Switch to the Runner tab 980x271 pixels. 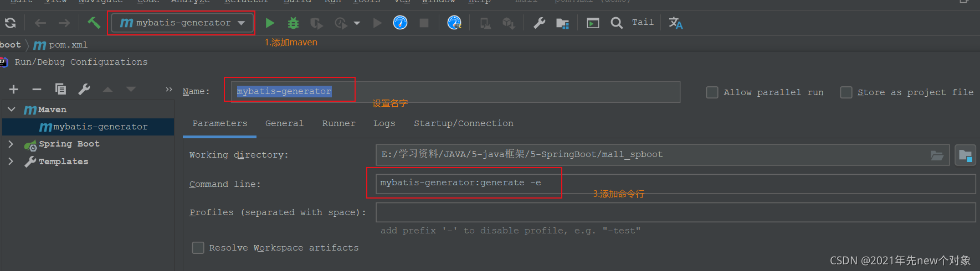click(x=338, y=123)
